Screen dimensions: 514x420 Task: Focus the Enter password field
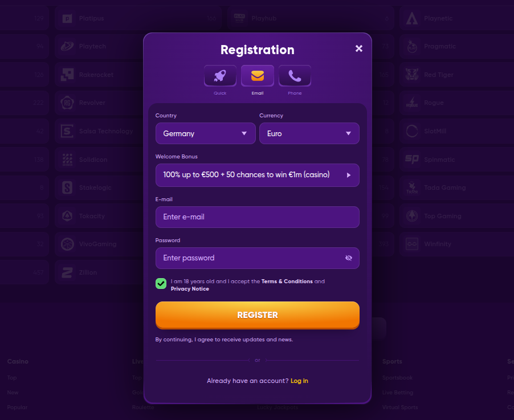click(x=251, y=258)
